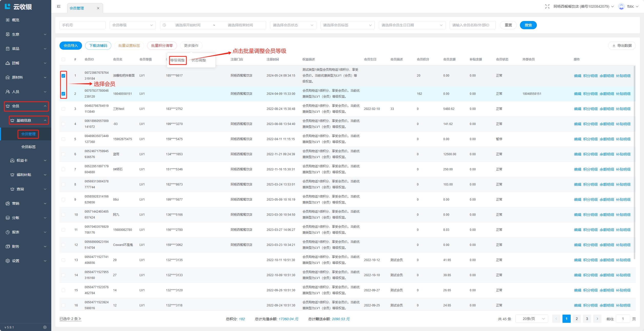Uncheck the checkbox for member row 1

pyautogui.click(x=63, y=76)
